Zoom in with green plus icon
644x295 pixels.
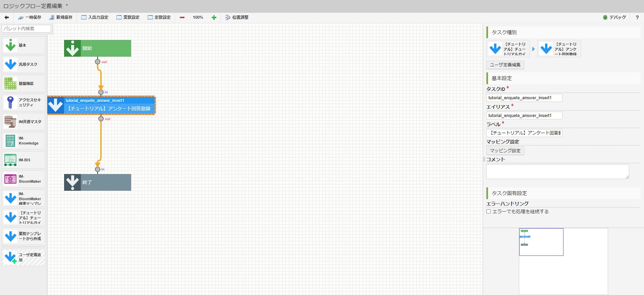[214, 17]
